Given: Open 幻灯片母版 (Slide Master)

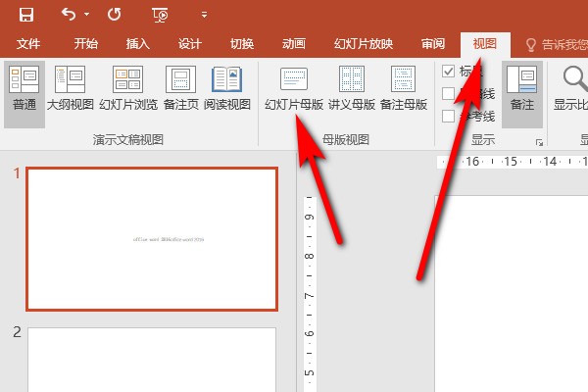Looking at the screenshot, I should click(x=294, y=88).
